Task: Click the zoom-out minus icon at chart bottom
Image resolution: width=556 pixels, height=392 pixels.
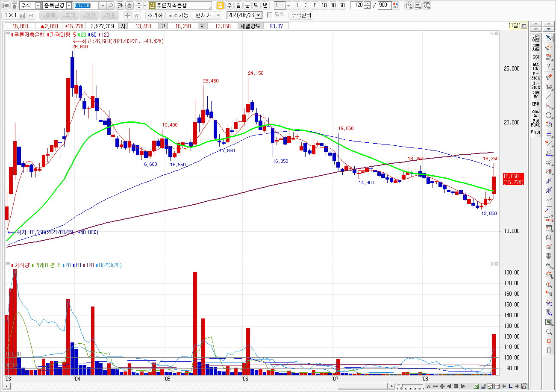Action: tap(435, 386)
